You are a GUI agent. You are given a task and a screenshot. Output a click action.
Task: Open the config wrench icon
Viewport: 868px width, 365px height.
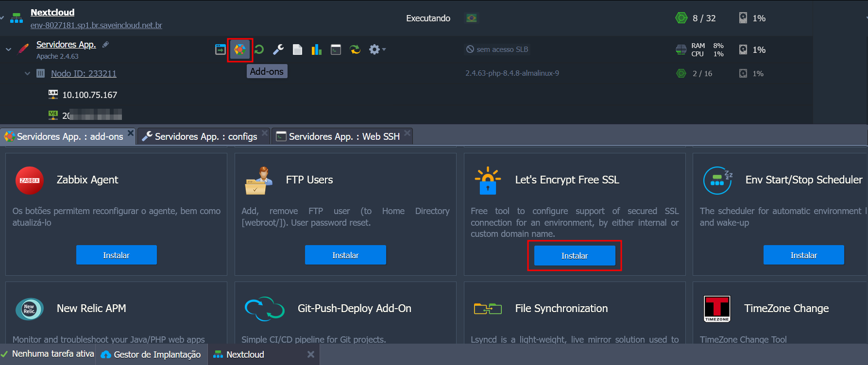pos(278,50)
